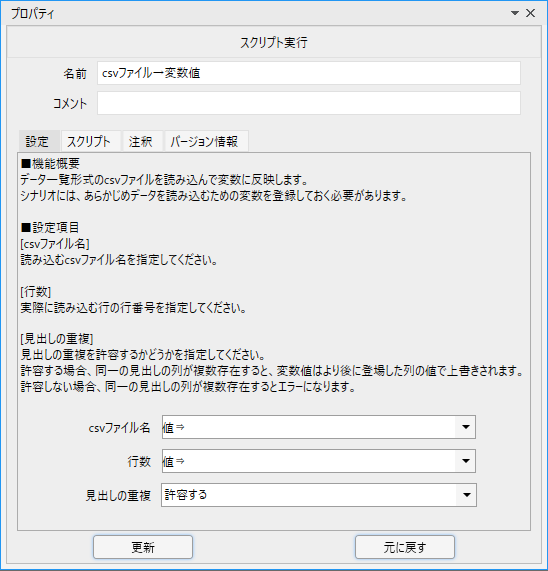Click the ■設定項目 heading text
Viewport: 548px width, 571px height.
click(x=50, y=228)
